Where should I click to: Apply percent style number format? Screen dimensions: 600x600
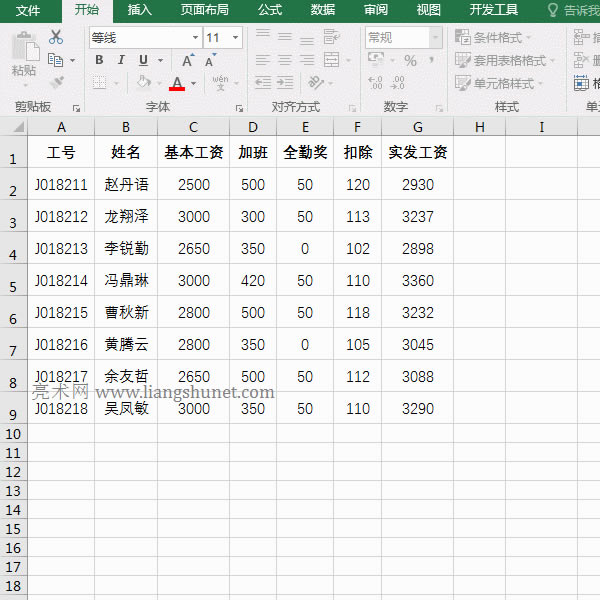(x=410, y=60)
